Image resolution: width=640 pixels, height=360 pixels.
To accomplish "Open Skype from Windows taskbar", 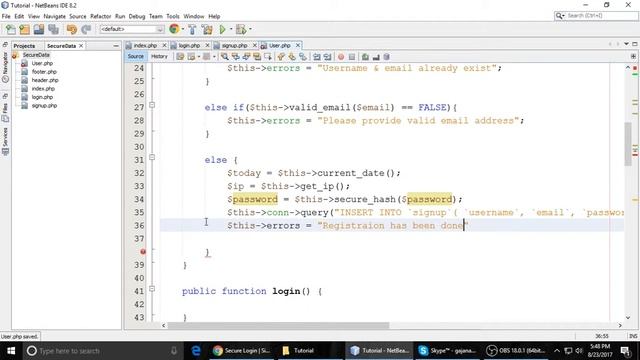I will [x=447, y=351].
